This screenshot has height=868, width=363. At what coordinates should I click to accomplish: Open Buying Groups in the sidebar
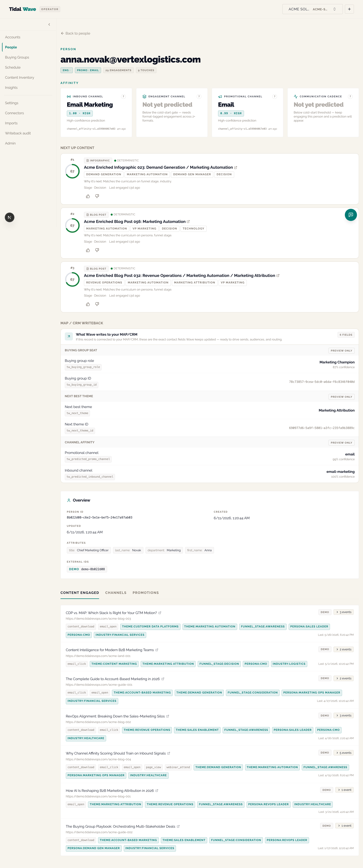coord(17,57)
